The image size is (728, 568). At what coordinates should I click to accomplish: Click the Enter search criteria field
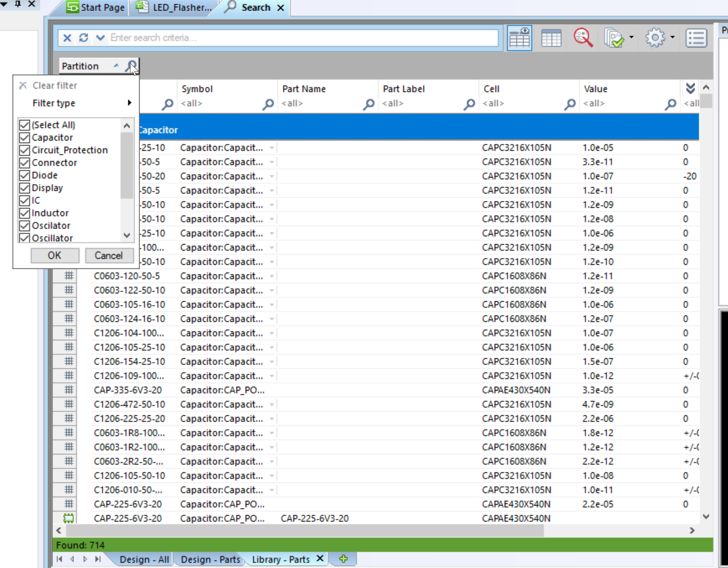tap(303, 38)
